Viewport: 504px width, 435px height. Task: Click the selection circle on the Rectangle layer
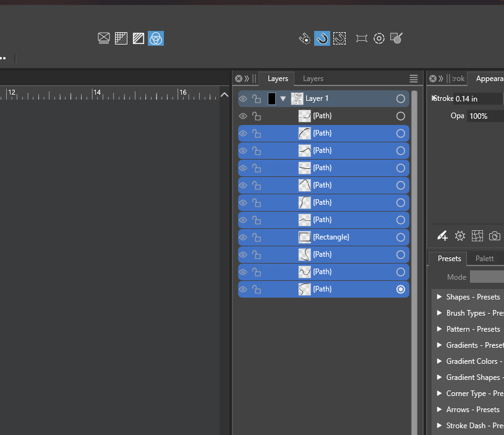pyautogui.click(x=401, y=238)
